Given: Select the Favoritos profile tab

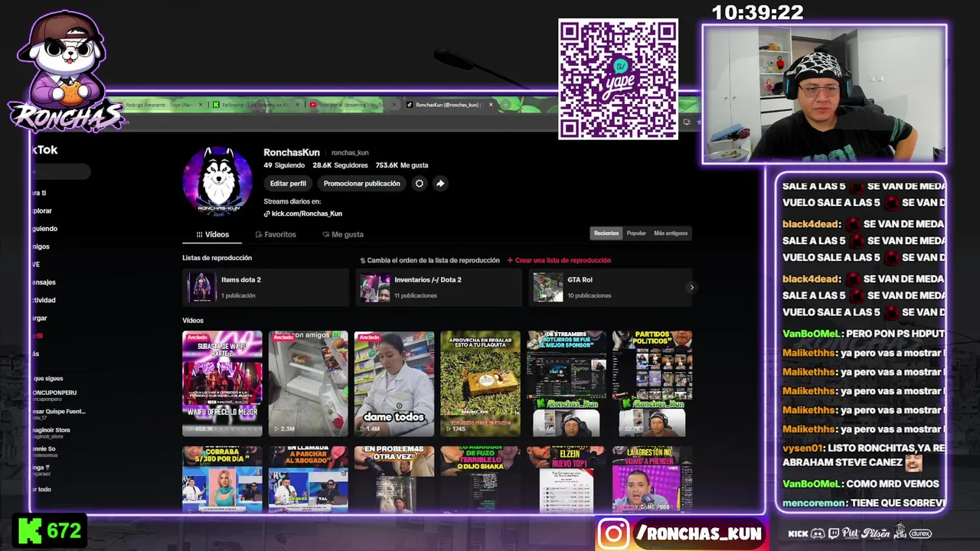Looking at the screenshot, I should pos(276,234).
